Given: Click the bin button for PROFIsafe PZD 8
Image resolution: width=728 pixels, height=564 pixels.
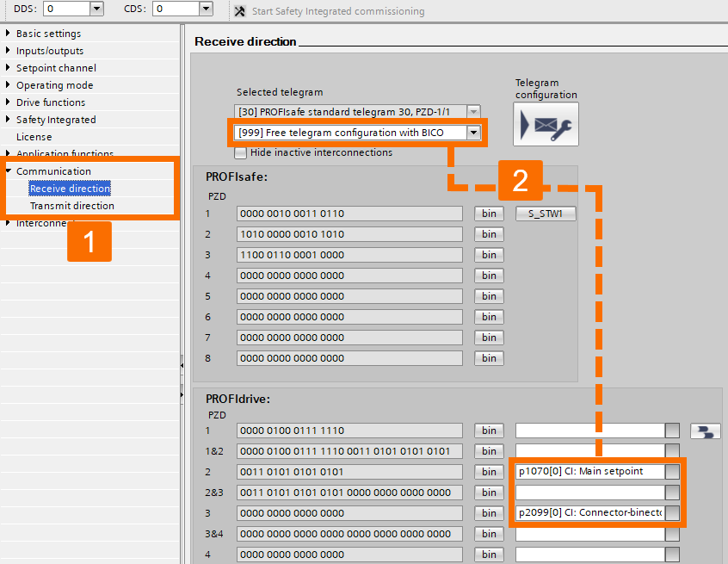Looking at the screenshot, I should [488, 357].
